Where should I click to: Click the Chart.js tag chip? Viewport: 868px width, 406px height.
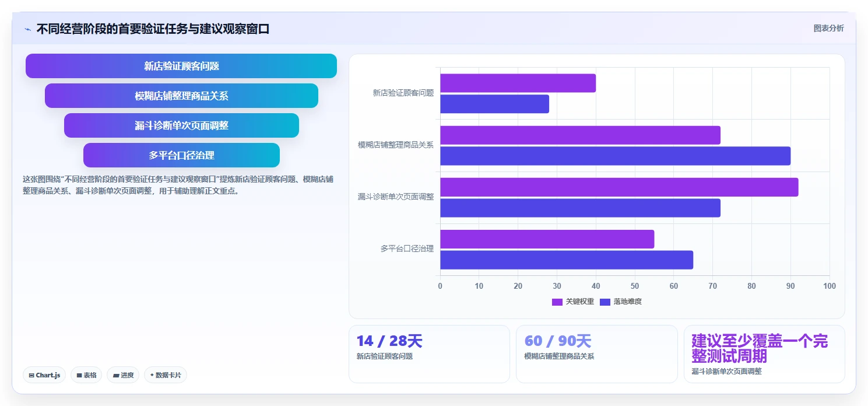point(45,375)
